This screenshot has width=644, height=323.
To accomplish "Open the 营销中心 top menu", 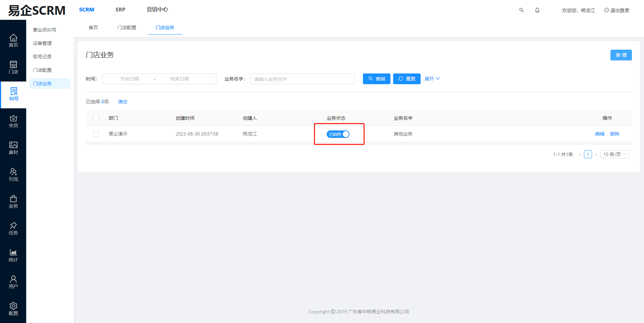I will tap(157, 10).
